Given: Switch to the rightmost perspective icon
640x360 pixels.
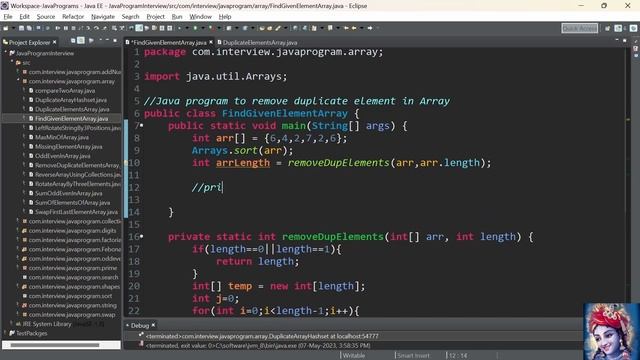Looking at the screenshot, I should (633, 28).
